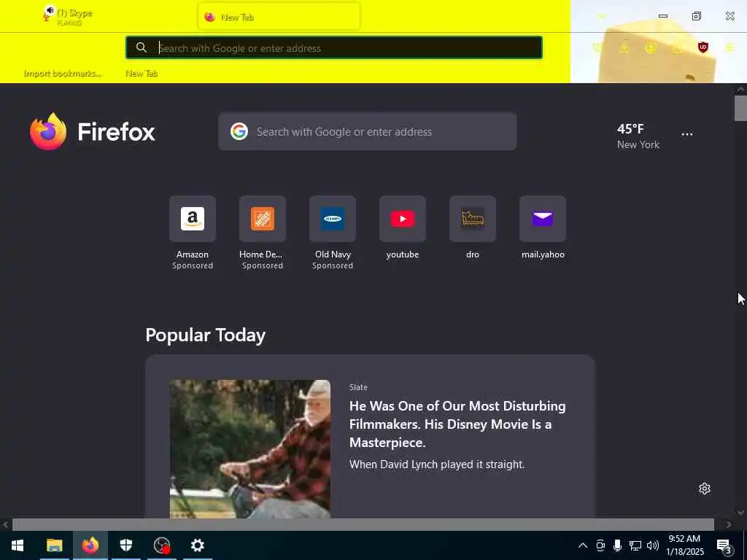Viewport: 747px width, 560px height.
Task: Open the 9:52 AM clock and calendar
Action: tap(684, 545)
